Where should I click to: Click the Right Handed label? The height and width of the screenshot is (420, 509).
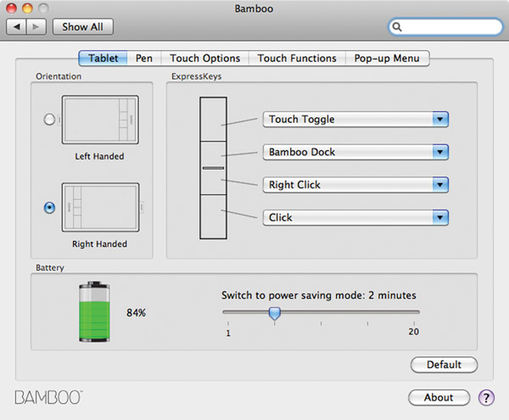[99, 244]
